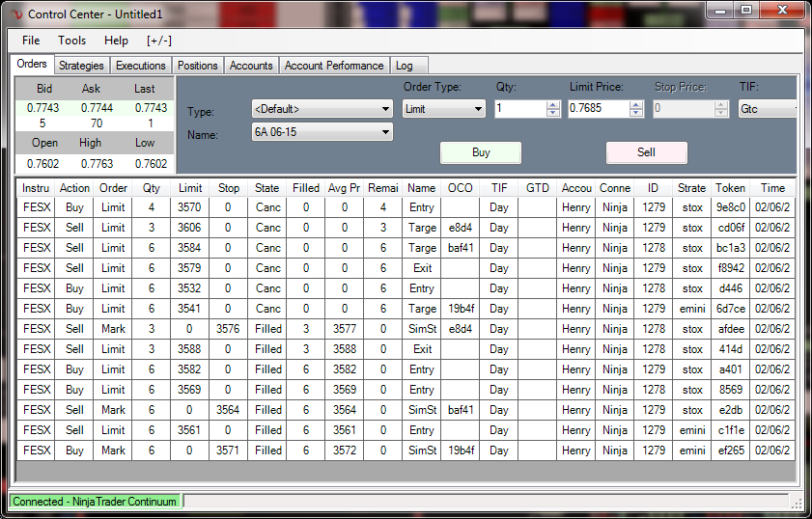Click OCO cell 19b4f in Canc row
Viewport: 812px width, 519px height.
click(461, 309)
